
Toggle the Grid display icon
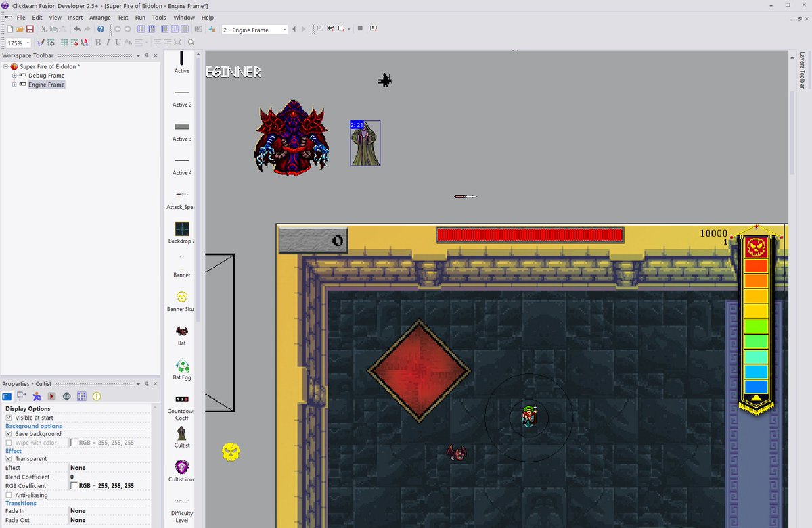(64, 43)
